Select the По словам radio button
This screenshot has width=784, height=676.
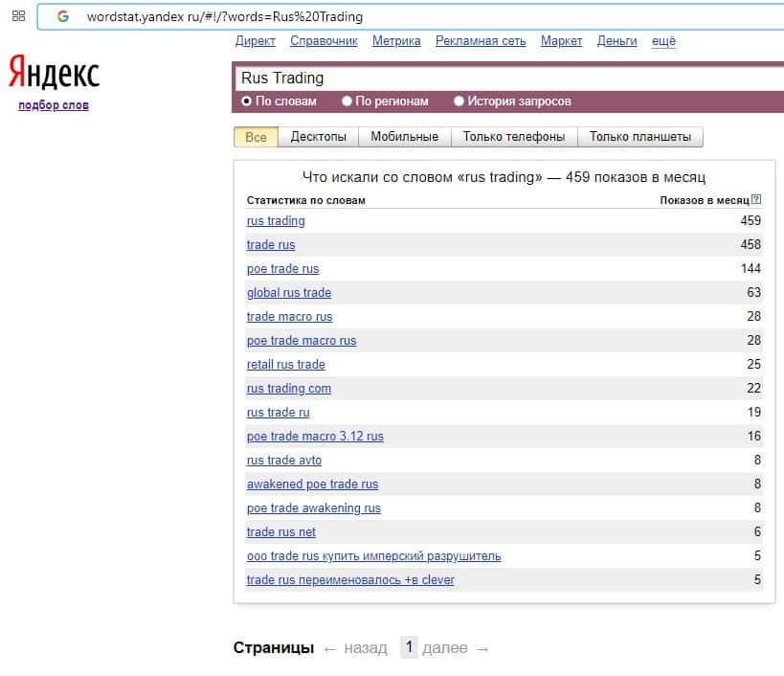(x=247, y=101)
